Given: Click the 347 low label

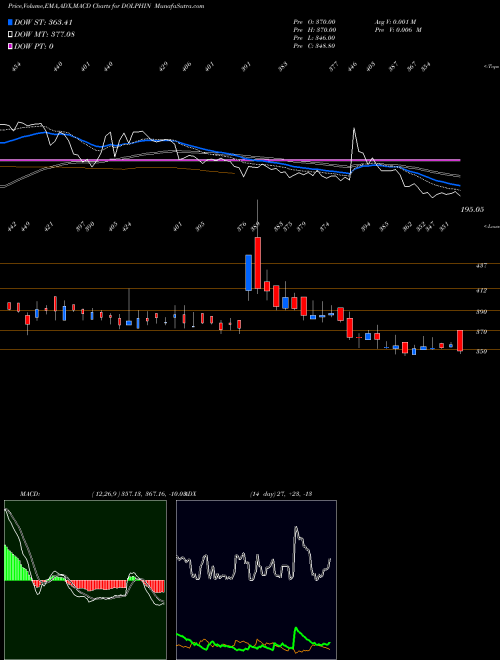Looking at the screenshot, I should pos(430,227).
